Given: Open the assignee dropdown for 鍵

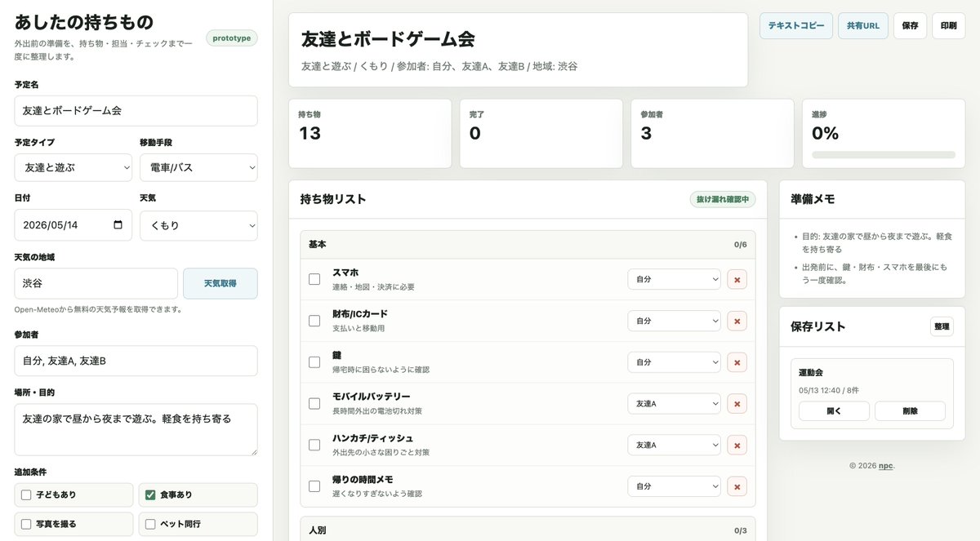Looking at the screenshot, I should click(674, 362).
